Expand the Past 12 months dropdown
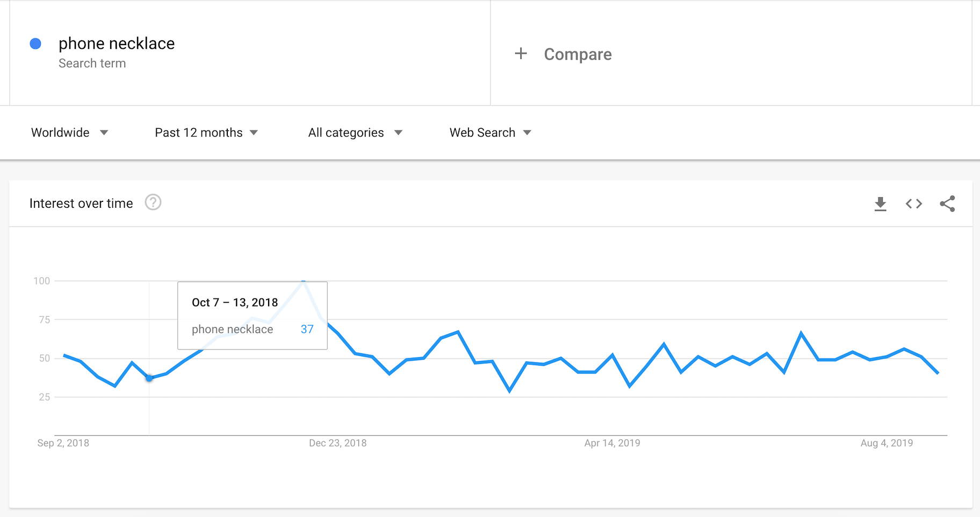The width and height of the screenshot is (980, 517). (206, 133)
